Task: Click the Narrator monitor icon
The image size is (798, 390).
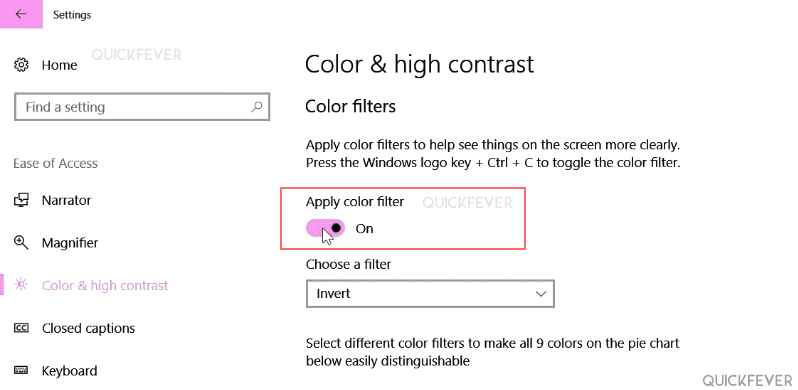Action: [21, 200]
